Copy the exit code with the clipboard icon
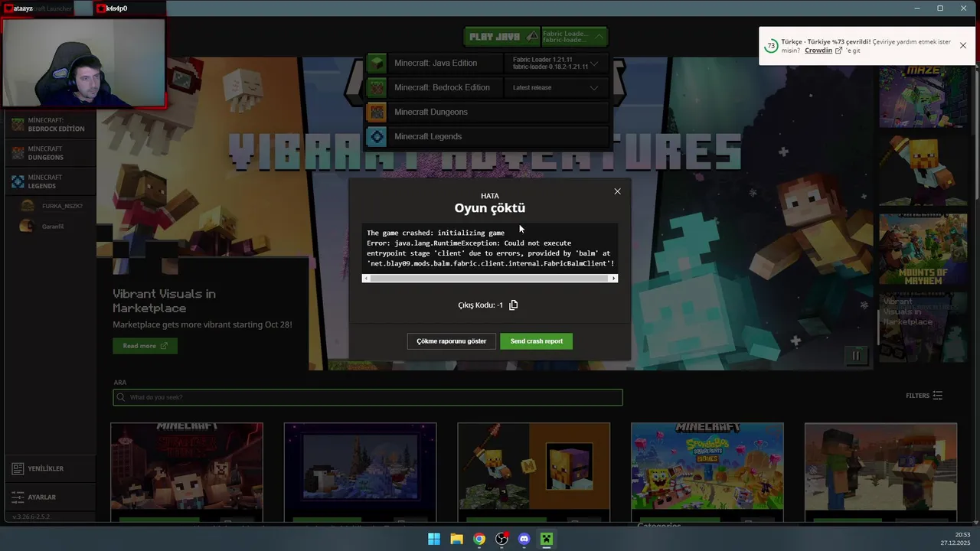This screenshot has height=551, width=980. [514, 305]
